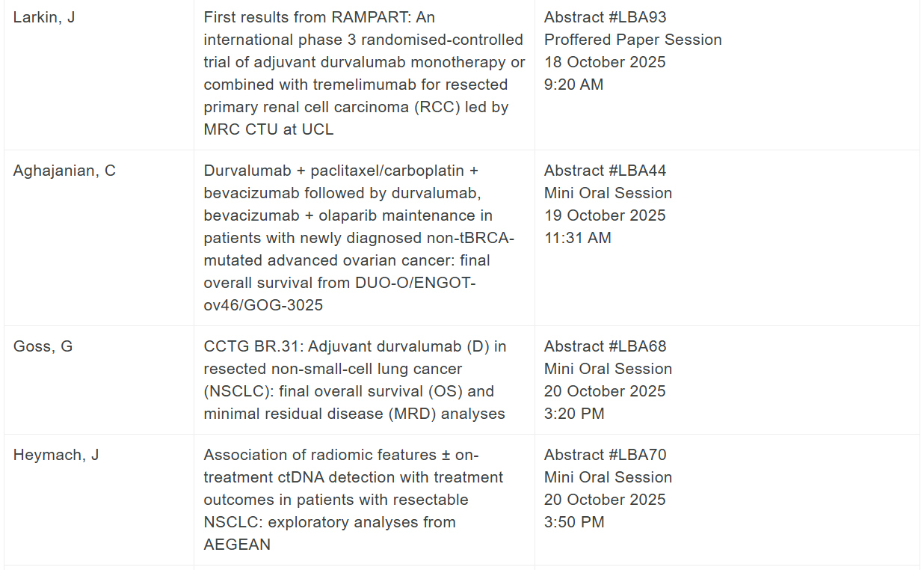Select the 18 October 2025 date
924x570 pixels.
(604, 62)
